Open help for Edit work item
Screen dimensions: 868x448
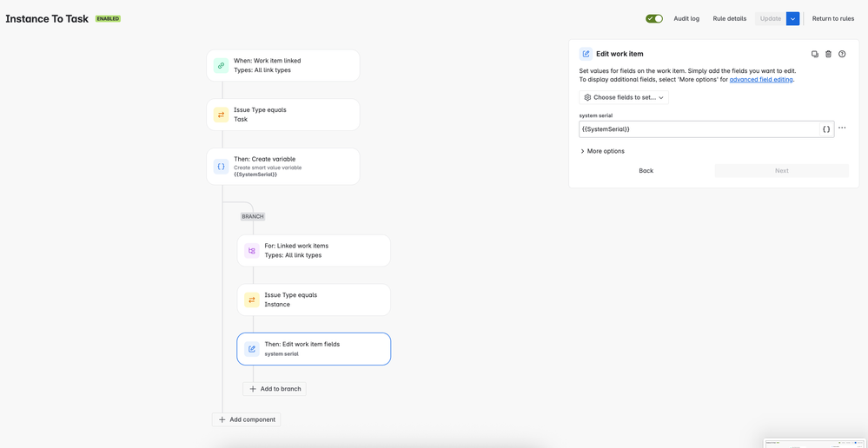(842, 54)
